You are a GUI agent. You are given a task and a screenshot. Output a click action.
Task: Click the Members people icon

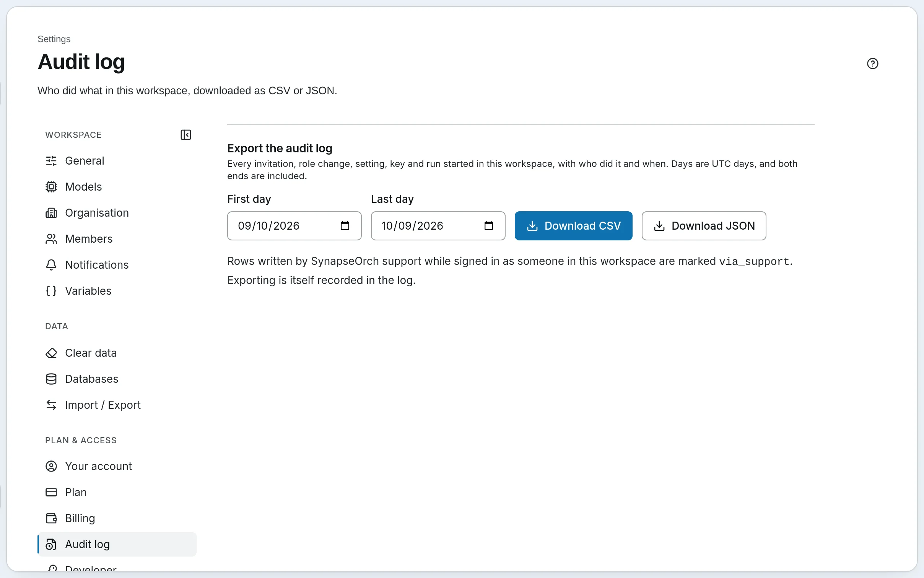51,239
